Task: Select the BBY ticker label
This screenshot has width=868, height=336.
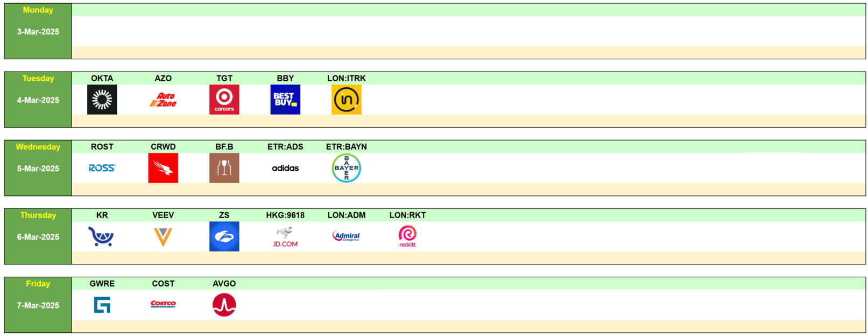Action: [x=285, y=78]
